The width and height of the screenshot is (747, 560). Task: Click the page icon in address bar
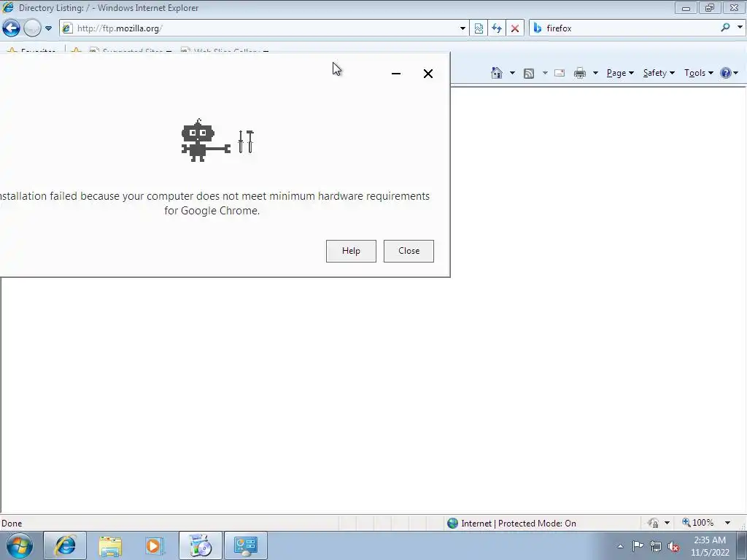67,28
